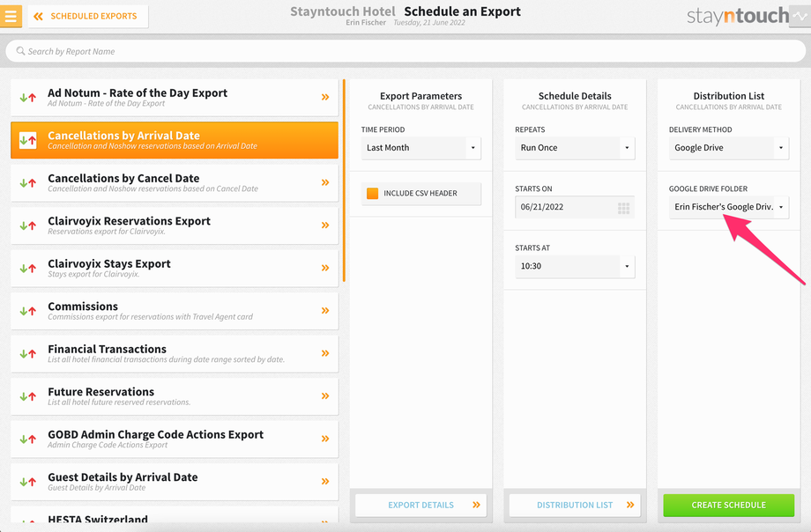Open chevron for Commissions export
Image resolution: width=811 pixels, height=532 pixels.
click(x=324, y=311)
